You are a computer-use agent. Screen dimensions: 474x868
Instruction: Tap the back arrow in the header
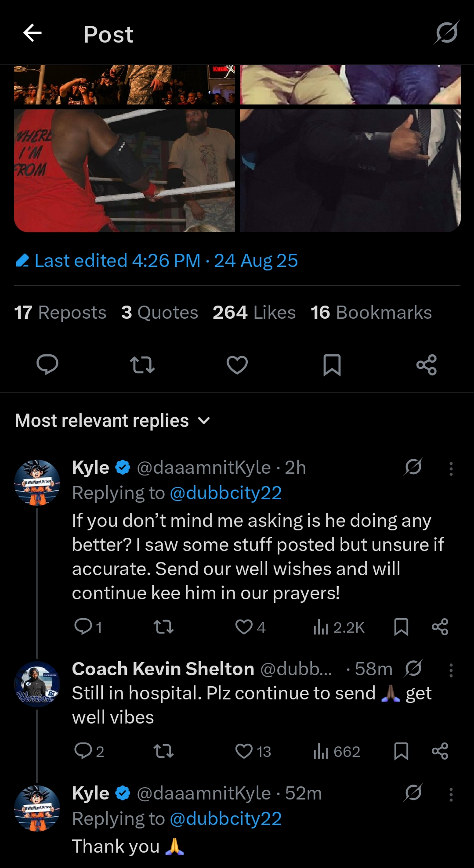33,33
